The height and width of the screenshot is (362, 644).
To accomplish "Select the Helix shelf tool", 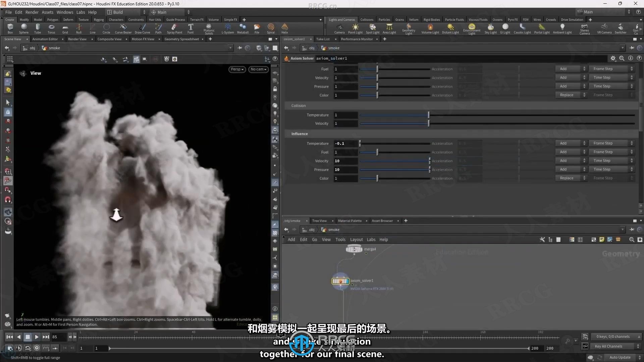I will pos(285,28).
